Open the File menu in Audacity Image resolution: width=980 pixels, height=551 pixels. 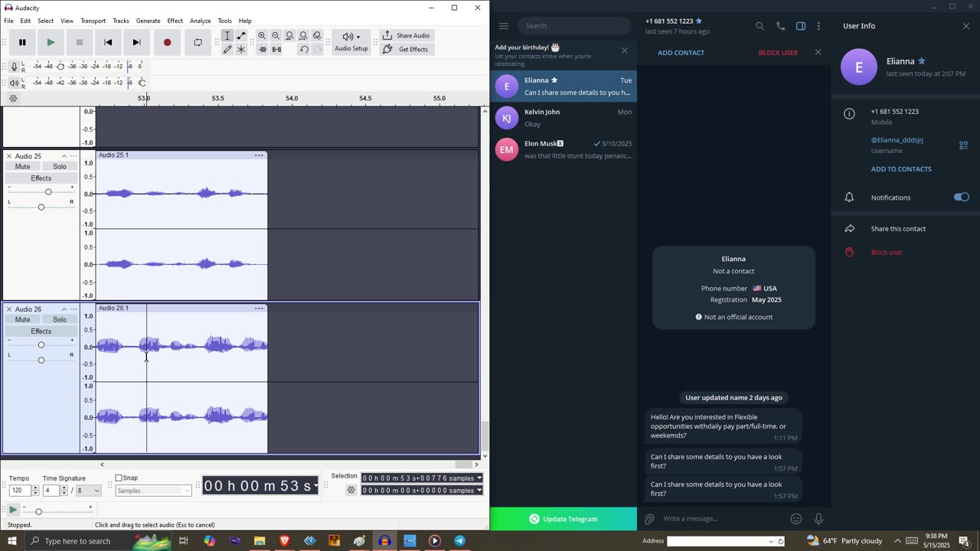coord(8,21)
